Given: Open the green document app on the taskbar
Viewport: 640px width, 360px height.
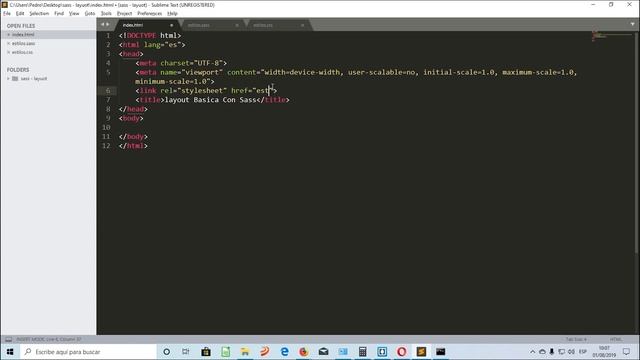Looking at the screenshot, I should tap(225, 351).
